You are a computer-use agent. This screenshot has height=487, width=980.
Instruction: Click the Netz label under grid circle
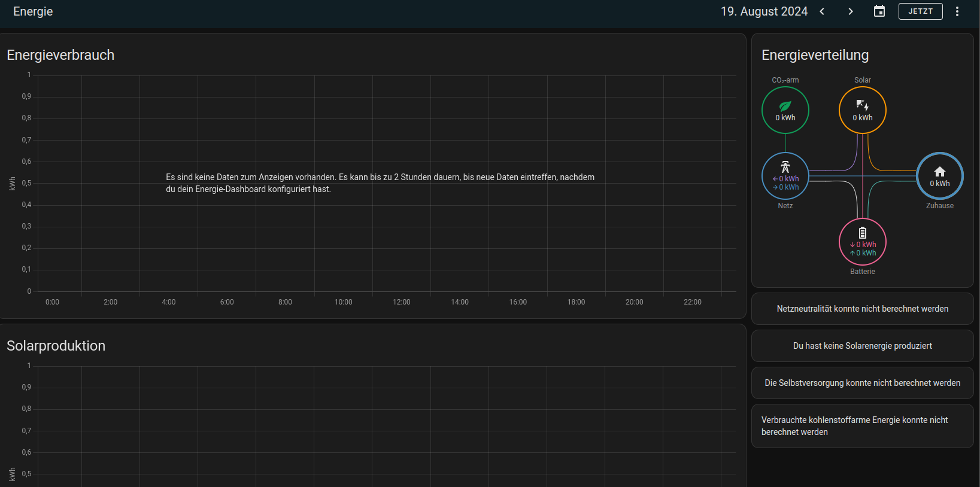coord(785,206)
